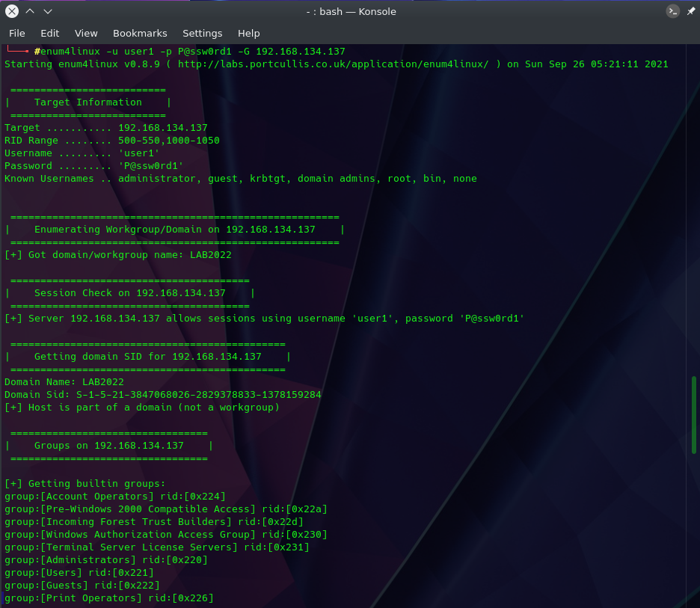This screenshot has width=700, height=608.
Task: Click 'Enumerating Workgroup/Domain' heading
Action: coord(174,230)
